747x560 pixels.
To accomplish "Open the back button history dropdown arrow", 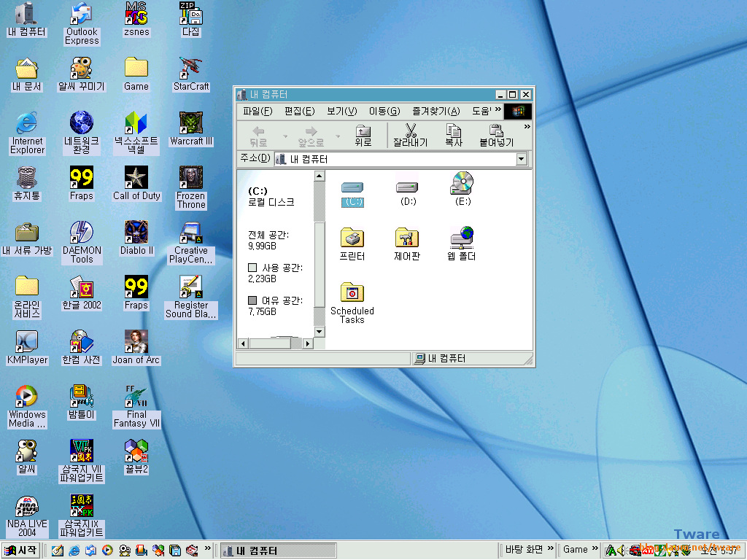I will (x=285, y=136).
